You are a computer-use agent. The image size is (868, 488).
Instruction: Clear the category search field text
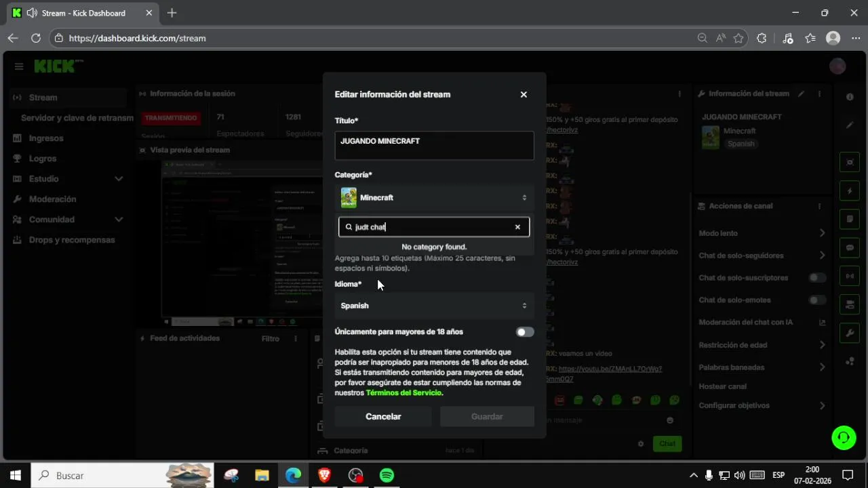[x=517, y=227]
